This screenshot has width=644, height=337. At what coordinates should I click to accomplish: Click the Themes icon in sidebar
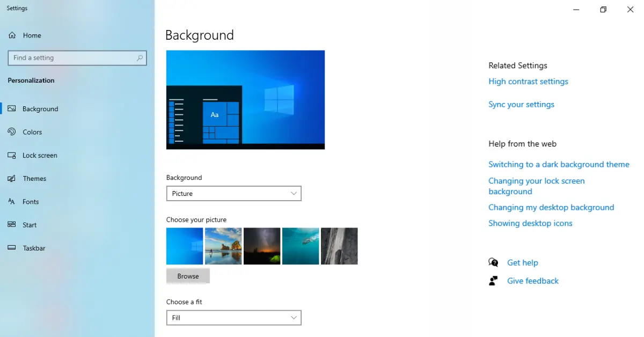tap(12, 179)
